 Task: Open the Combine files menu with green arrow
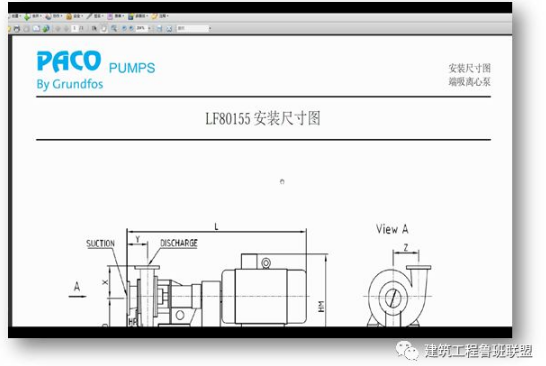tap(33, 16)
